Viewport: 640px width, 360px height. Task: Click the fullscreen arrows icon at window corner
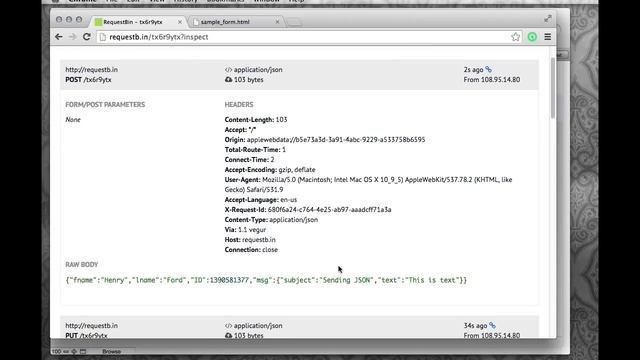click(x=548, y=18)
